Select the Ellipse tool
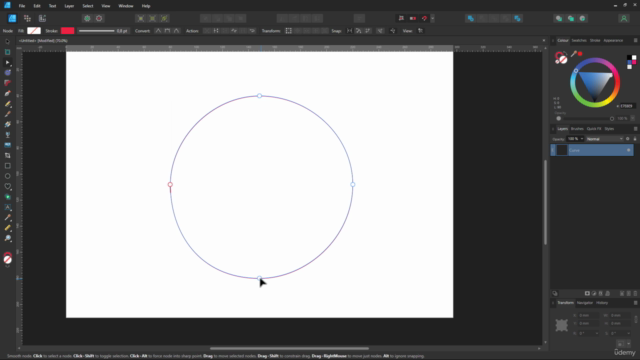The width and height of the screenshot is (640, 360). tap(7, 176)
